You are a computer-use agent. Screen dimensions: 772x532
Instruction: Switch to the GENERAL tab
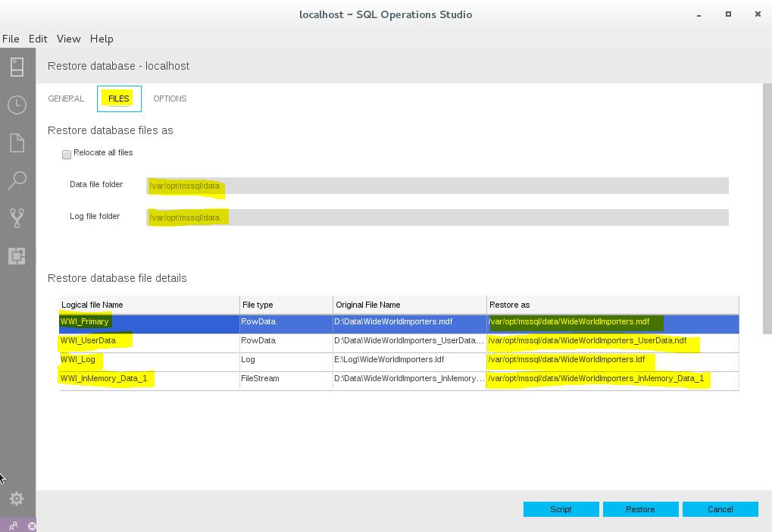pos(66,99)
